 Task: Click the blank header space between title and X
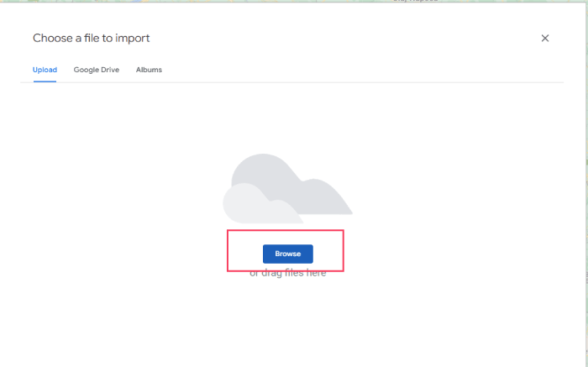pyautogui.click(x=336, y=38)
